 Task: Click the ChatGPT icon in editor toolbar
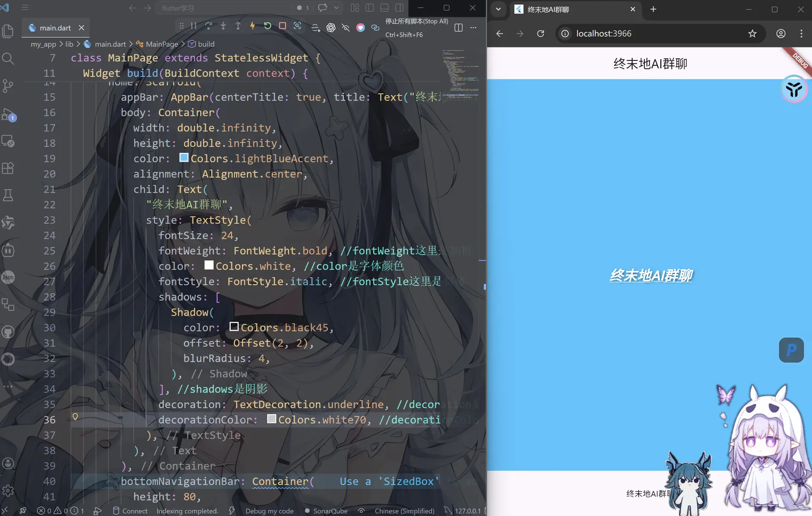click(331, 27)
